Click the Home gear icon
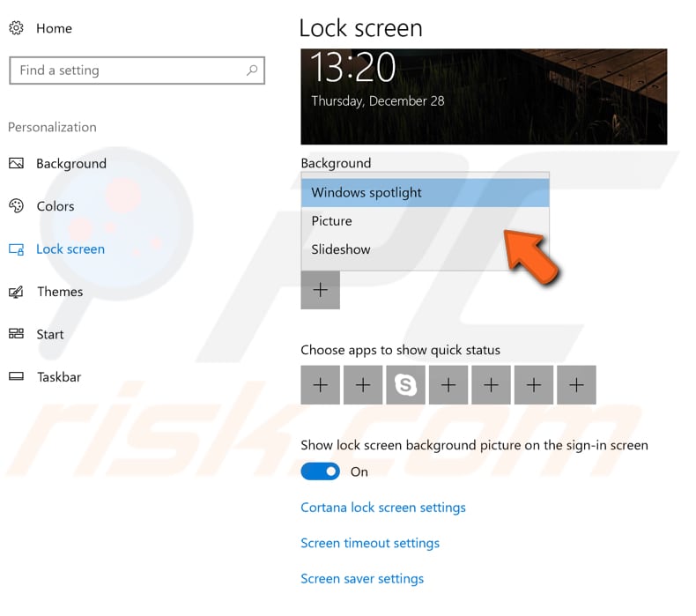The image size is (696, 616). click(x=17, y=28)
